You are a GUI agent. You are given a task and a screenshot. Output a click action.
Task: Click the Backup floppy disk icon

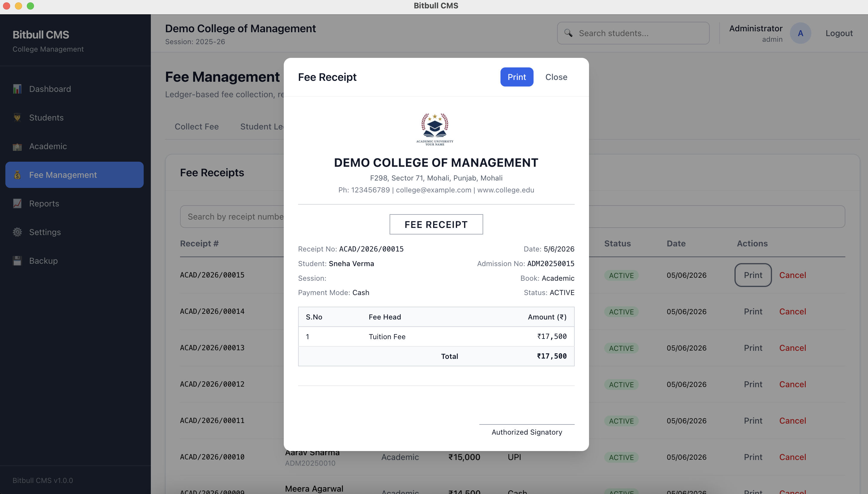coord(17,260)
